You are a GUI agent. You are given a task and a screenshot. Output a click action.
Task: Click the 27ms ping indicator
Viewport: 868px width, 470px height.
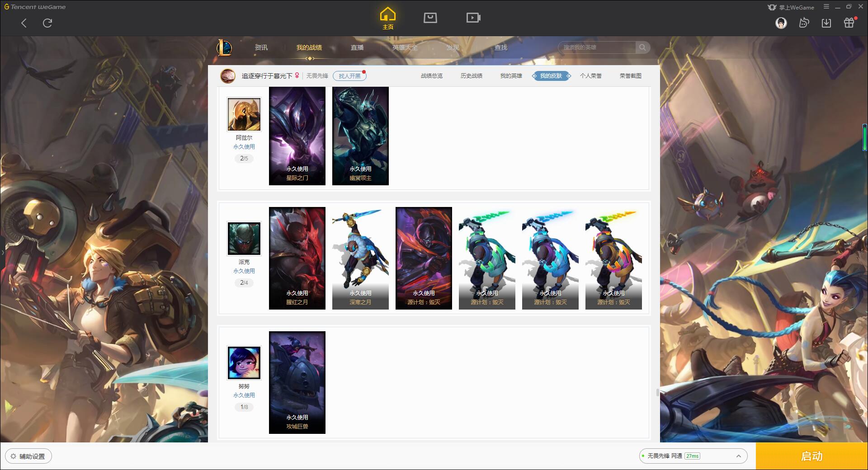pyautogui.click(x=692, y=456)
